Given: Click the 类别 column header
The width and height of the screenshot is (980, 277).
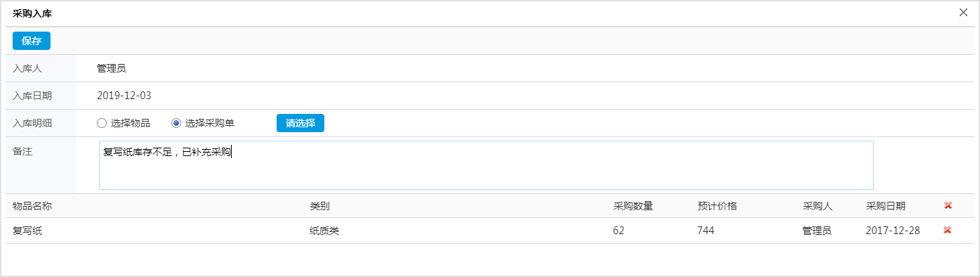Looking at the screenshot, I should click(x=319, y=206).
